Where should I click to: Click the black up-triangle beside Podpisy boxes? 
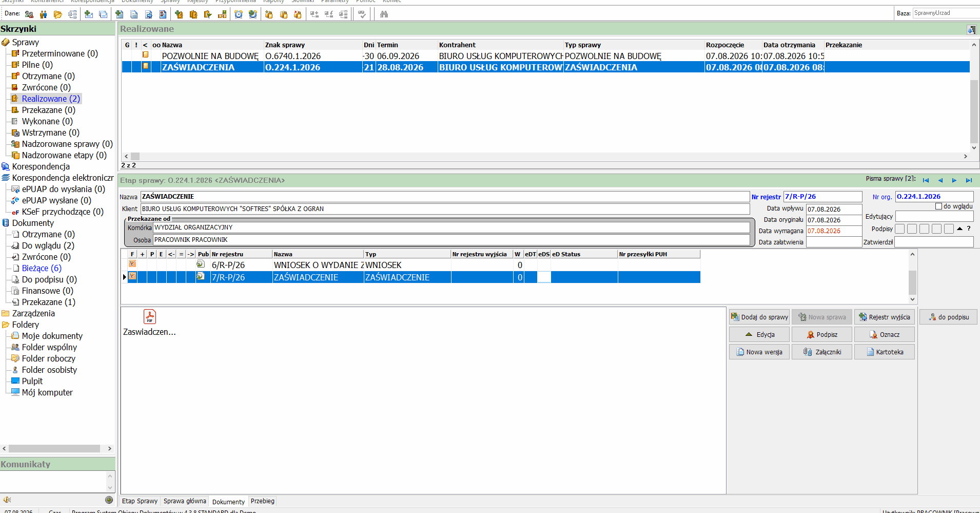(x=959, y=229)
